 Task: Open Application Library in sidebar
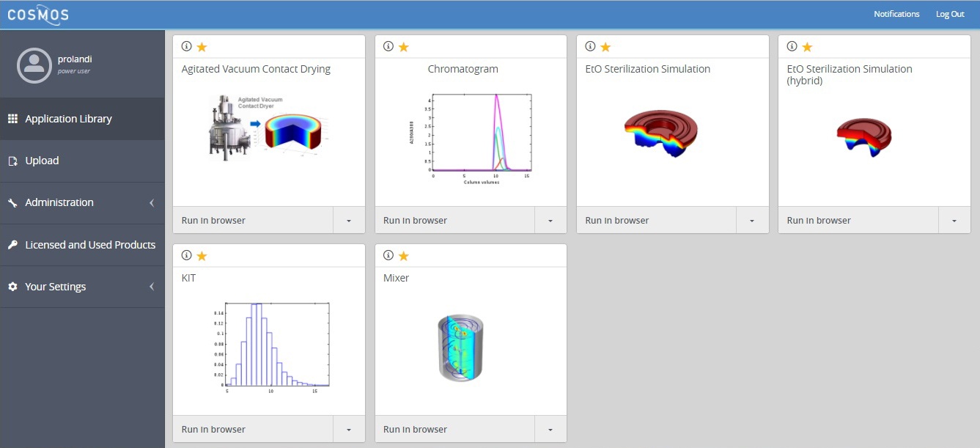click(82, 119)
